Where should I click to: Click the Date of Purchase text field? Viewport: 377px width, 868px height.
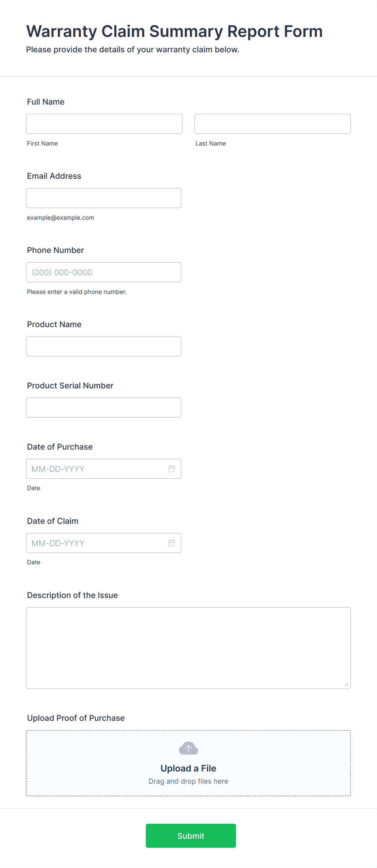[x=96, y=469]
